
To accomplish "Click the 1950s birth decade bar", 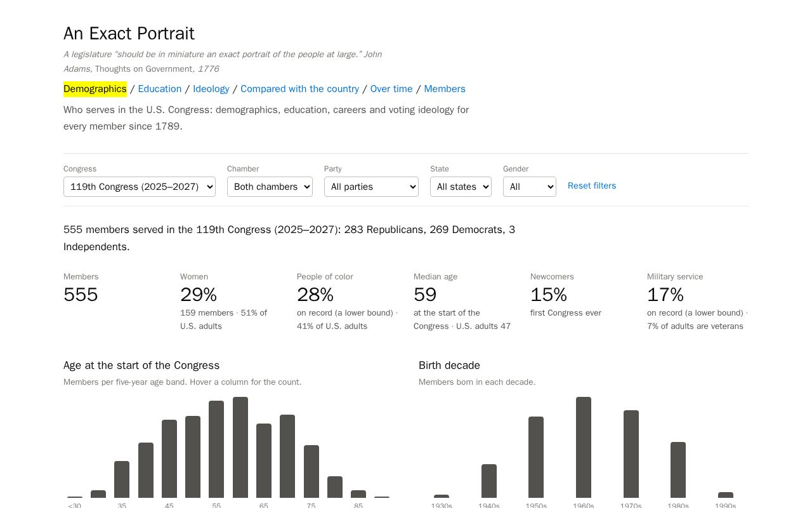I will tap(536, 457).
